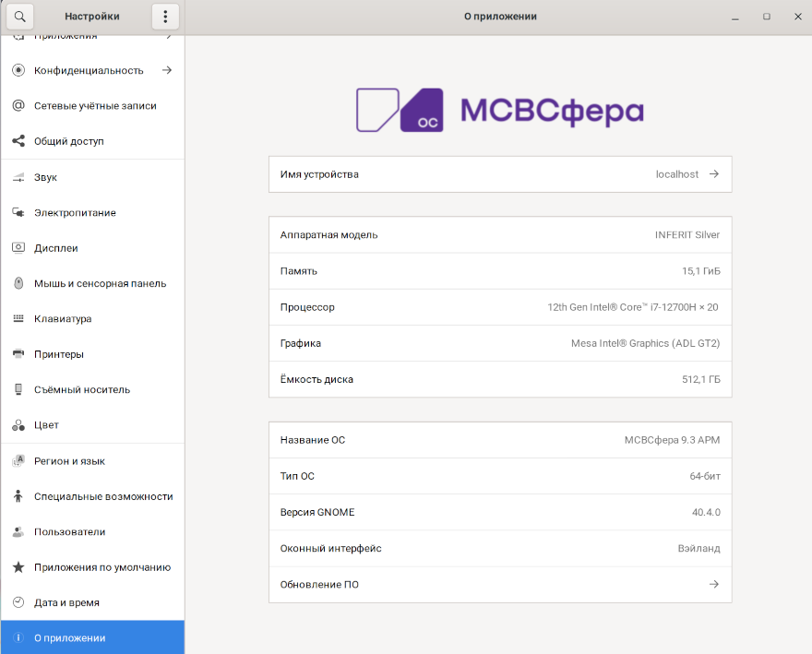Image resolution: width=812 pixels, height=654 pixels.
Task: Click the clock icon for Дата и время
Action: [18, 602]
